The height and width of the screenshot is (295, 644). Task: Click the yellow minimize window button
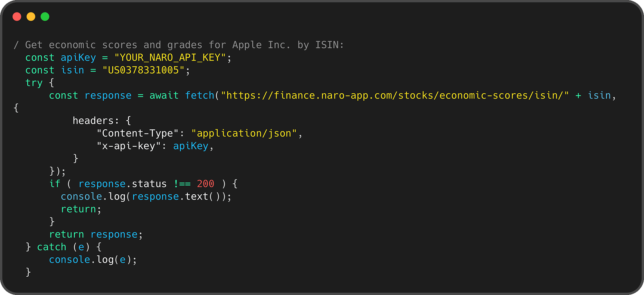click(x=31, y=16)
